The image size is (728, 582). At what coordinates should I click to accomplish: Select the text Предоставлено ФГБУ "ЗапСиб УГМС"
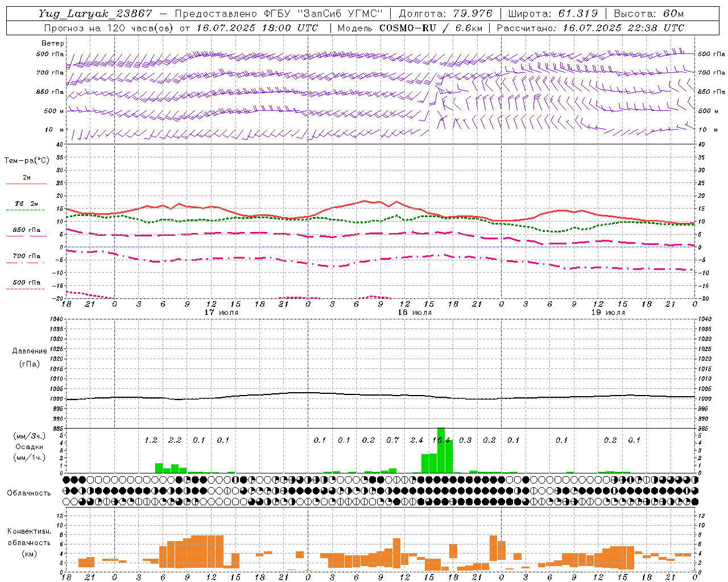279,14
